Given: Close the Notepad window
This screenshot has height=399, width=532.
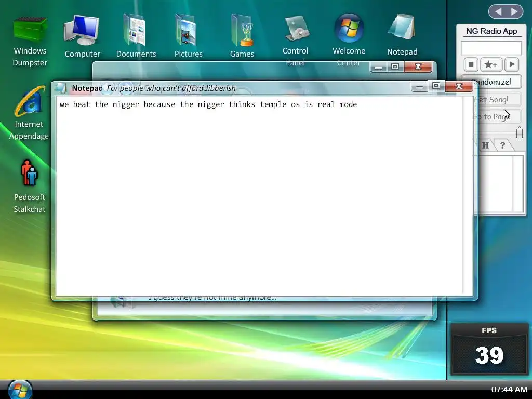Looking at the screenshot, I should (459, 86).
